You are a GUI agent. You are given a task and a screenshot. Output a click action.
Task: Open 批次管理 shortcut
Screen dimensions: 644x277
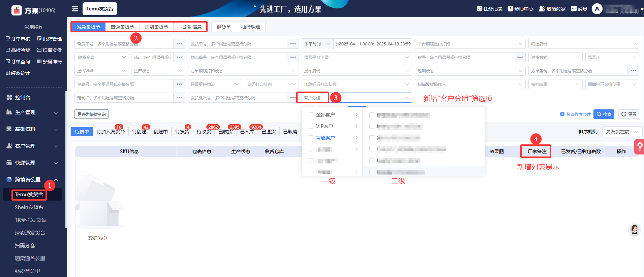point(50,39)
